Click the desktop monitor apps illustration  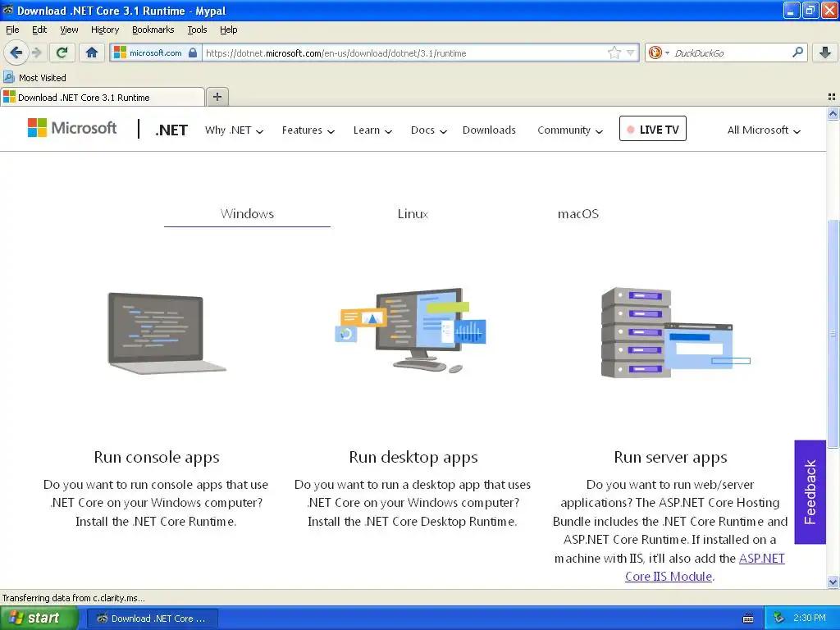[412, 330]
